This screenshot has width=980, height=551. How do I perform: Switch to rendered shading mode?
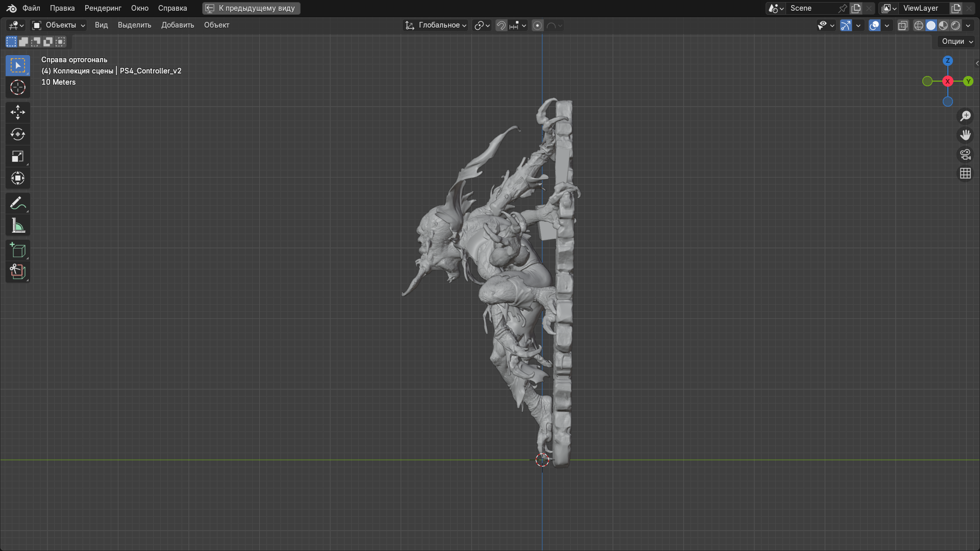[955, 26]
